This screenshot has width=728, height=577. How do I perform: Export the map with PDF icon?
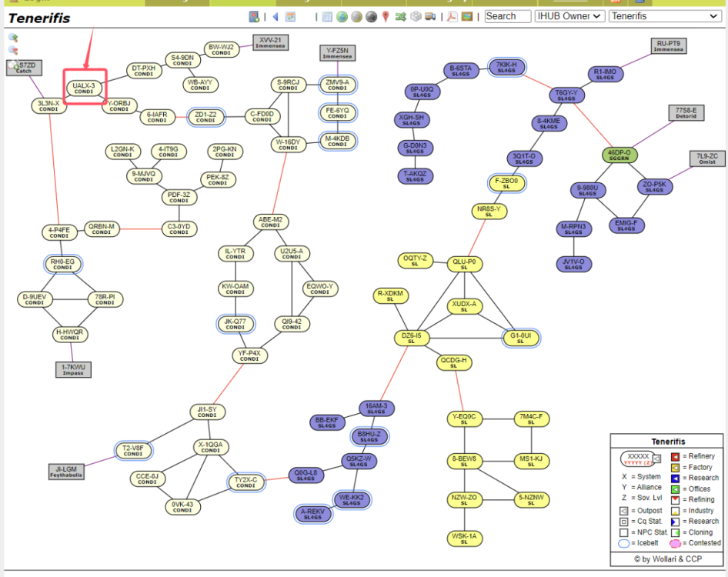452,16
